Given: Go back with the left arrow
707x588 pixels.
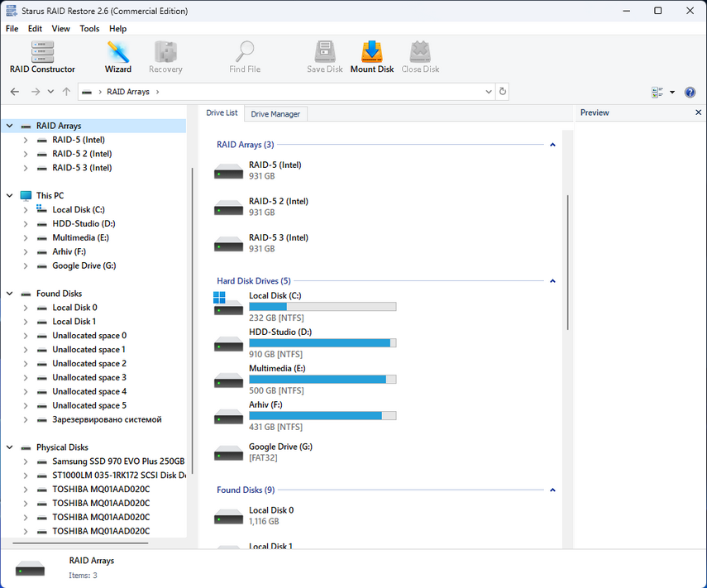Looking at the screenshot, I should tap(15, 92).
